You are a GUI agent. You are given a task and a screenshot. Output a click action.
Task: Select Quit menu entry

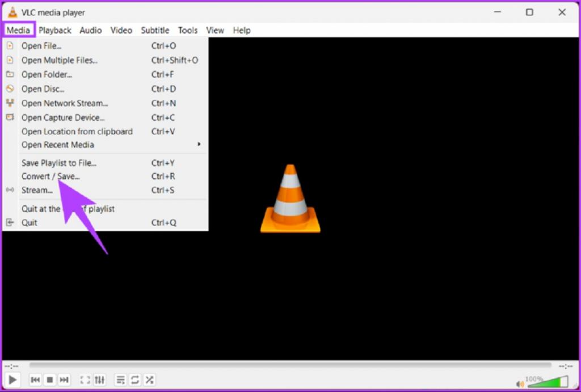tap(105, 223)
